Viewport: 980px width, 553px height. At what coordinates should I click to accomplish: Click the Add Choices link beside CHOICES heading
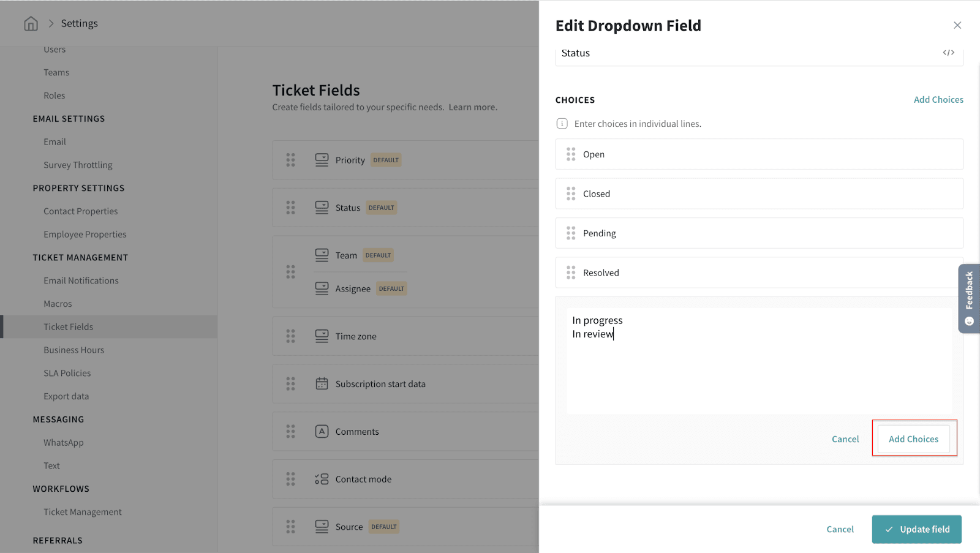[x=938, y=100]
